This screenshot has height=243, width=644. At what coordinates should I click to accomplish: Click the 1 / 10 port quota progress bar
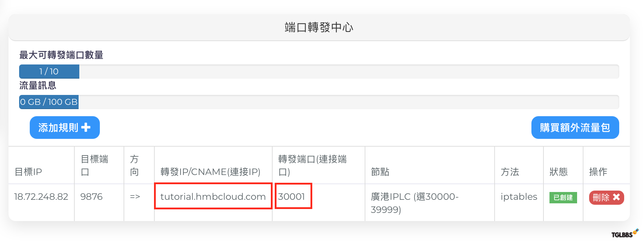(319, 72)
